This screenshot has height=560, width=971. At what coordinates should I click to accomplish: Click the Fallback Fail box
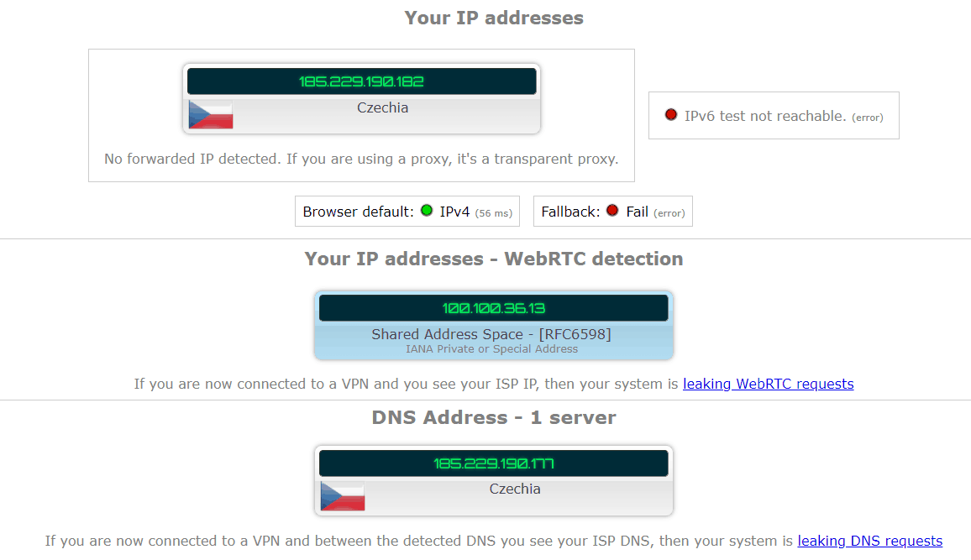coord(613,212)
